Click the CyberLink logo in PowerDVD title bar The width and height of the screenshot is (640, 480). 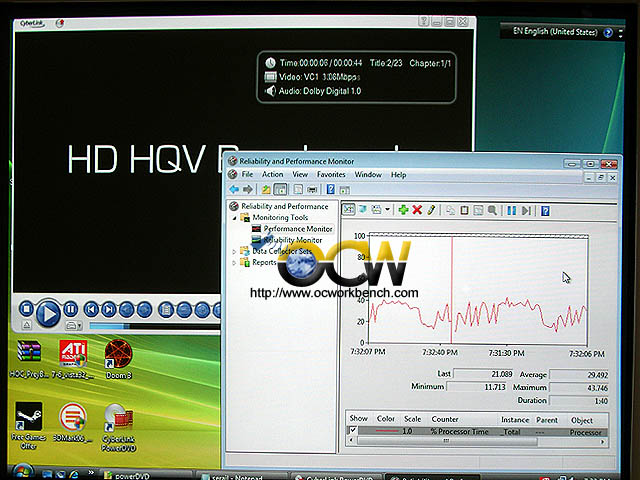click(x=32, y=23)
